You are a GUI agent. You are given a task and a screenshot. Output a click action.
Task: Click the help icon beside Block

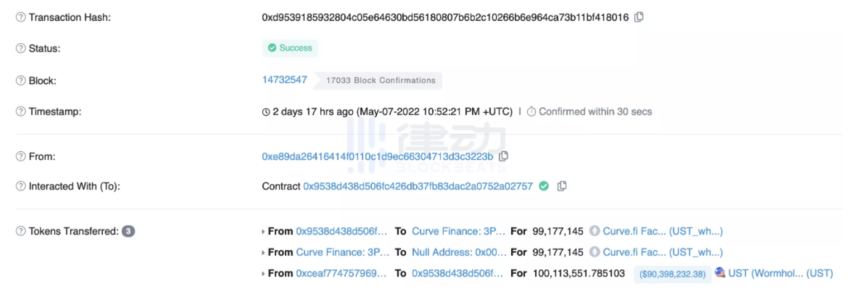(21, 80)
